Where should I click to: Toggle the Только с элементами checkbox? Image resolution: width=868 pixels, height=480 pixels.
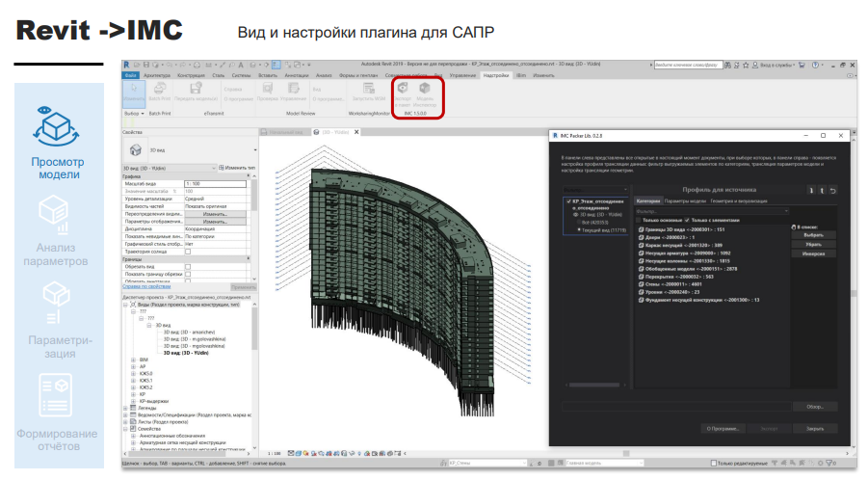coord(687,220)
